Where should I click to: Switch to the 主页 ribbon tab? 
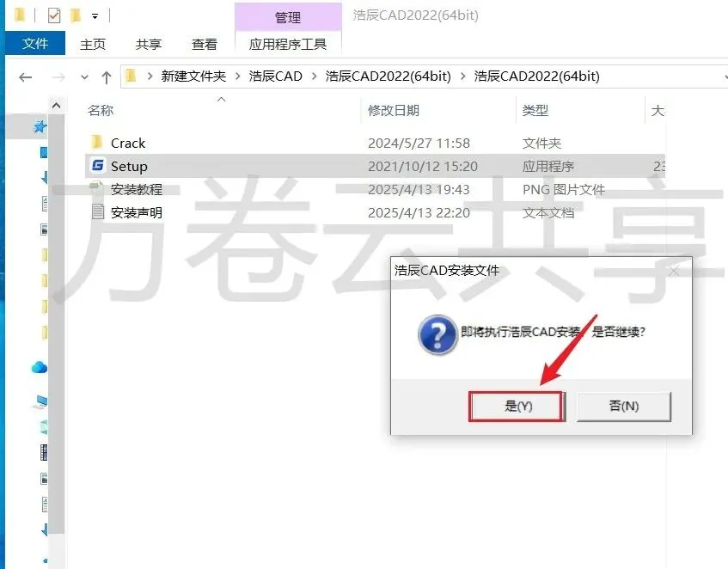pyautogui.click(x=93, y=44)
